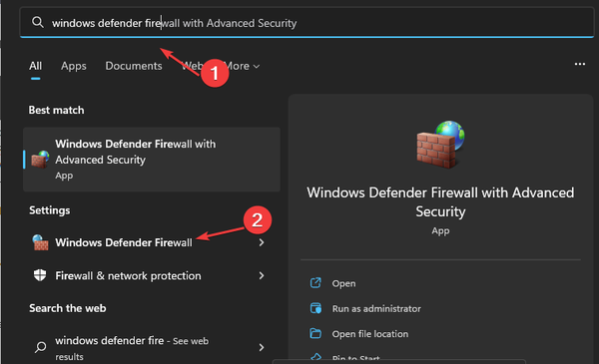This screenshot has width=599, height=364.
Task: Click the large firewall icon in details pane
Action: tap(440, 145)
